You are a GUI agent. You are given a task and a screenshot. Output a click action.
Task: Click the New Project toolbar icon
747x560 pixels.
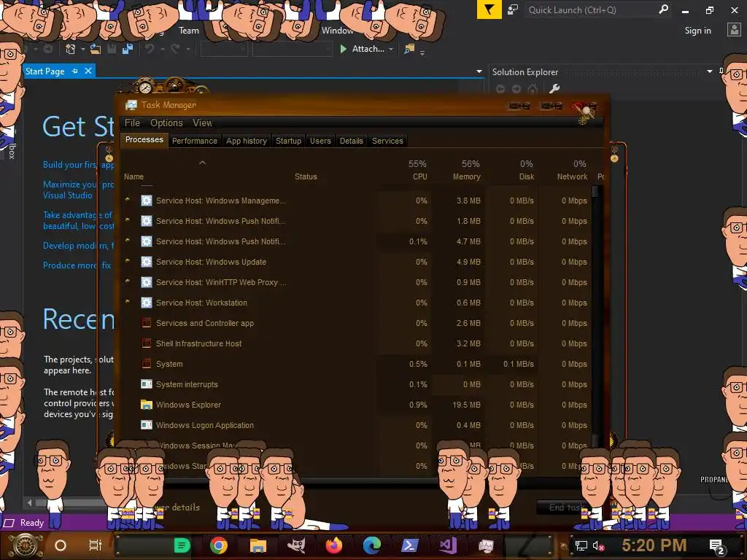(x=71, y=49)
